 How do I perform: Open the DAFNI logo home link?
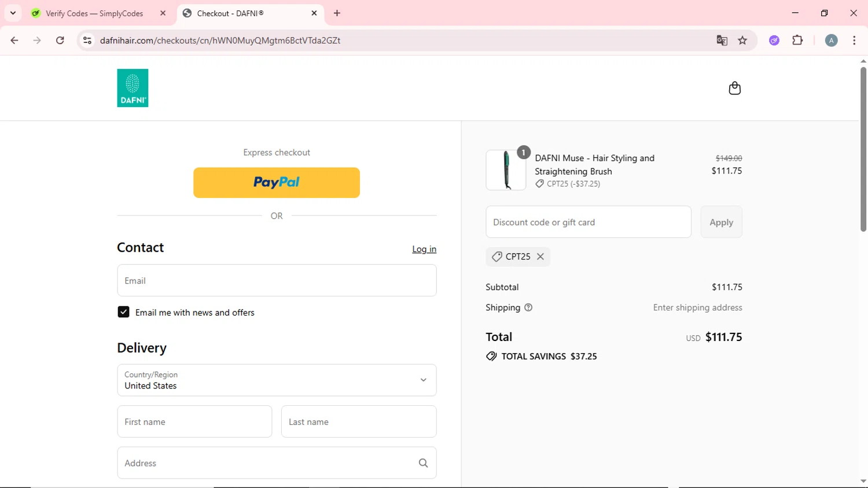(133, 88)
